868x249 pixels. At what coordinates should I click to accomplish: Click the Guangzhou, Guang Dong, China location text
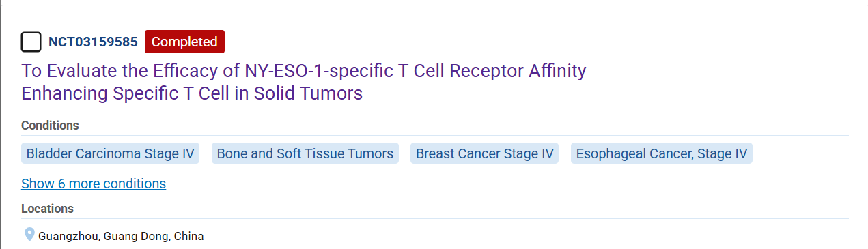point(121,237)
